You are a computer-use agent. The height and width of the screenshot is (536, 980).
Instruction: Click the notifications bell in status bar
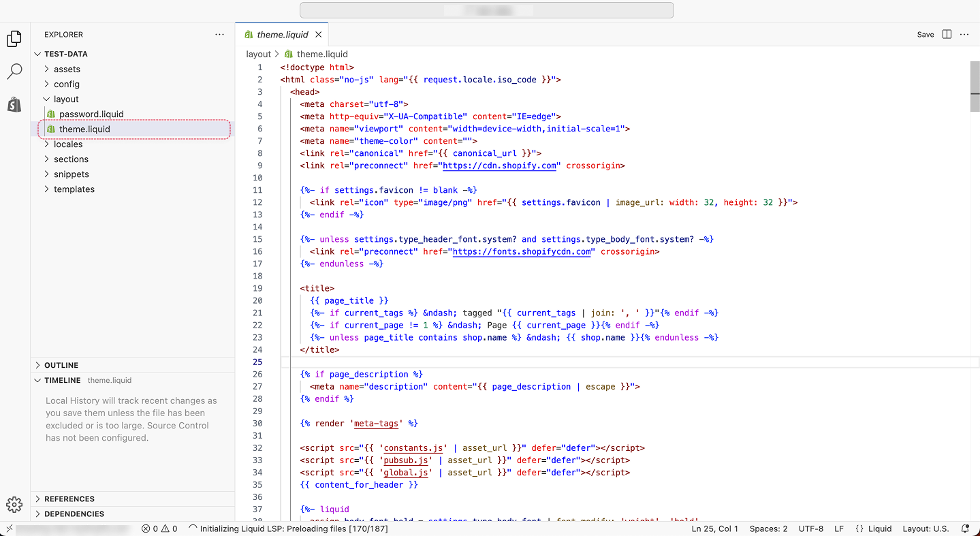tap(965, 529)
